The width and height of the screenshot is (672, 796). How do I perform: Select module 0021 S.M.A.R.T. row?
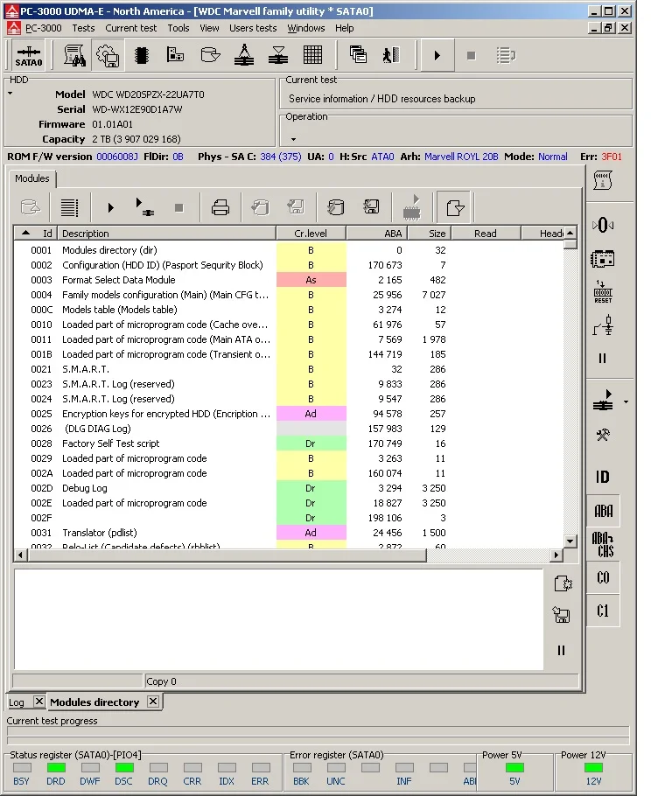tap(289, 369)
